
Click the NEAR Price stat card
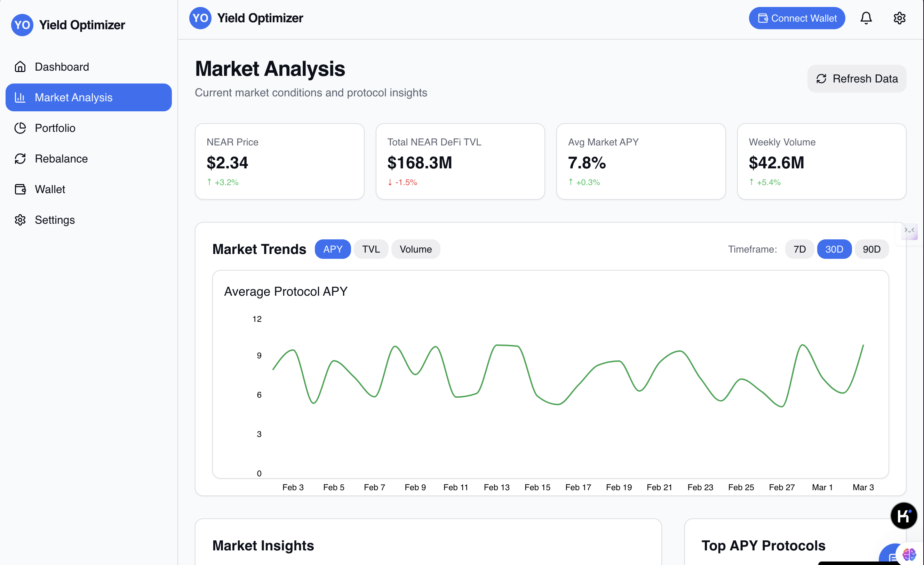pyautogui.click(x=279, y=161)
